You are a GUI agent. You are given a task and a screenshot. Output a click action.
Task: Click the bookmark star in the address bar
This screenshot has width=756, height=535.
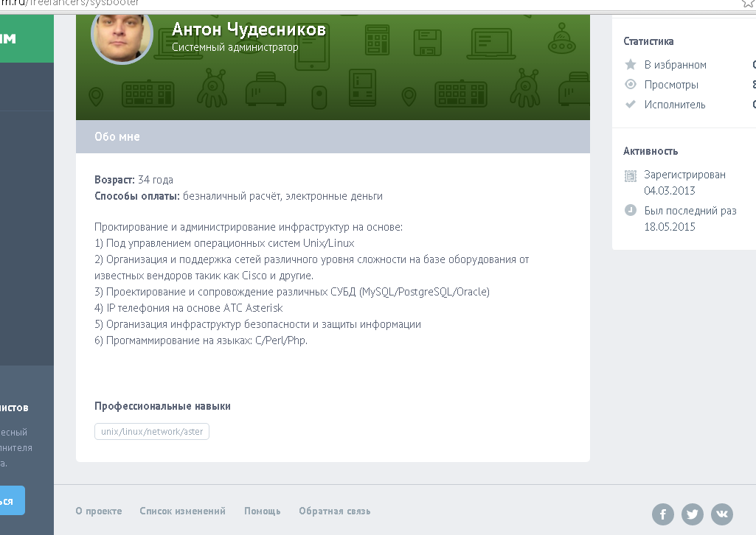click(x=748, y=4)
